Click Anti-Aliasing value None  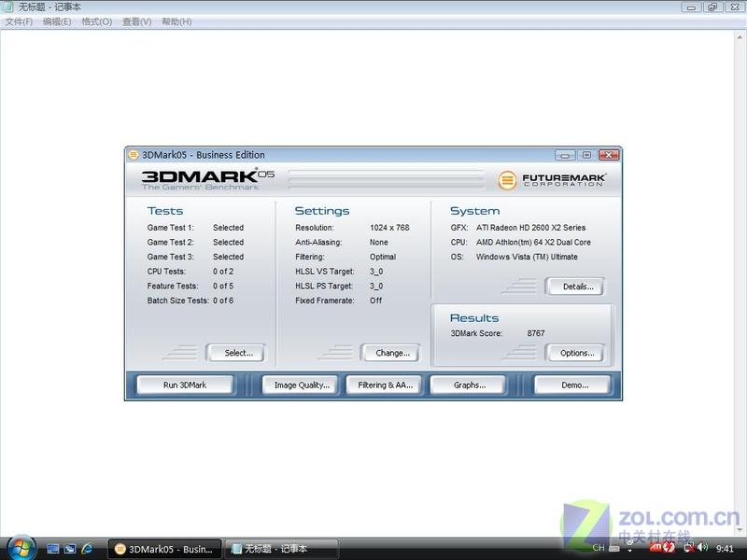(379, 243)
